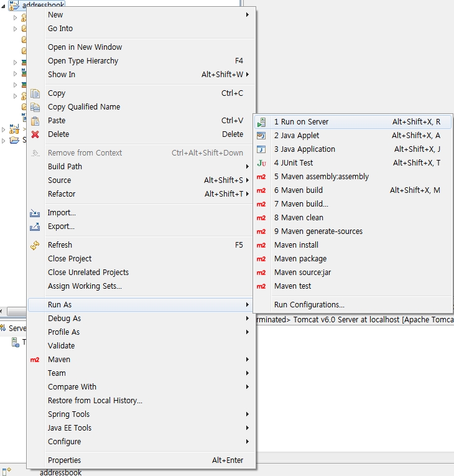
Task: Click the Maven m2 icon beside Maven clean
Action: pos(262,218)
